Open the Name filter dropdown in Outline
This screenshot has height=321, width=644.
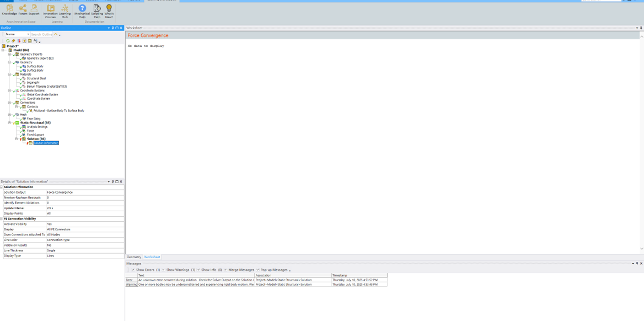pos(28,34)
